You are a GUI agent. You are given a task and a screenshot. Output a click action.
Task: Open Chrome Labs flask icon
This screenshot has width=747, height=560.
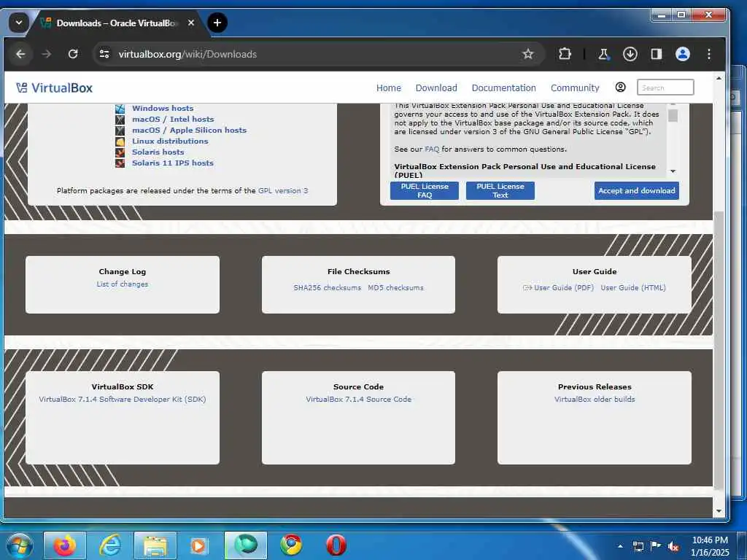[603, 54]
